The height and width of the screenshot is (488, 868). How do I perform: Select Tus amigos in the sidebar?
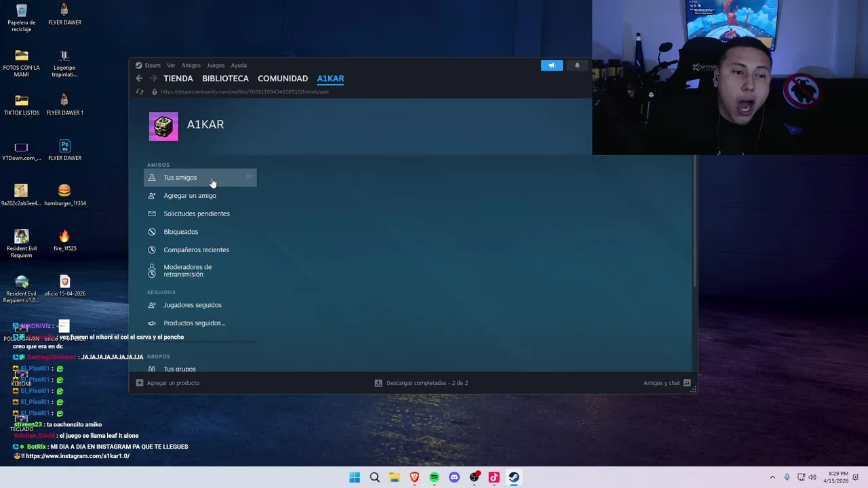[x=200, y=178]
